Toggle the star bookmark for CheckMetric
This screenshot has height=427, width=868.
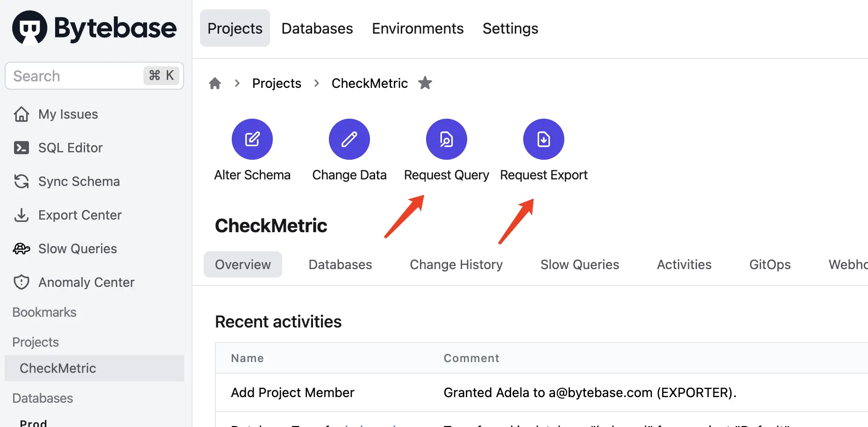coord(425,83)
